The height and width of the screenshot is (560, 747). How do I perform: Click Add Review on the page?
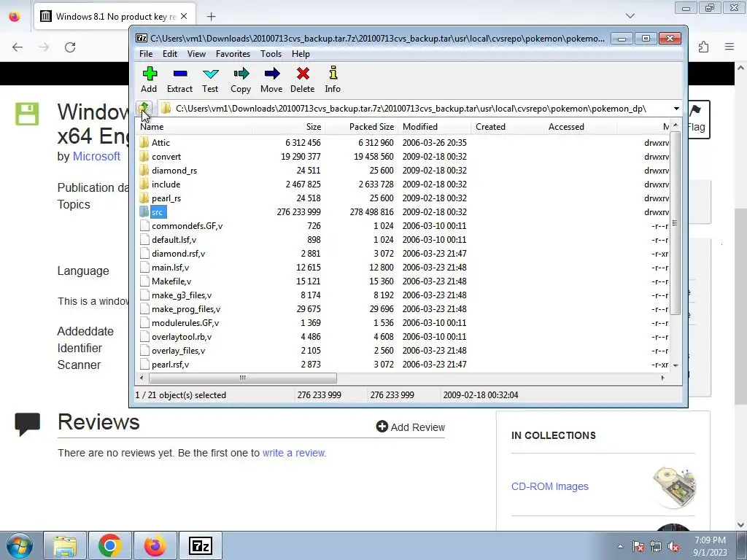pyautogui.click(x=411, y=427)
